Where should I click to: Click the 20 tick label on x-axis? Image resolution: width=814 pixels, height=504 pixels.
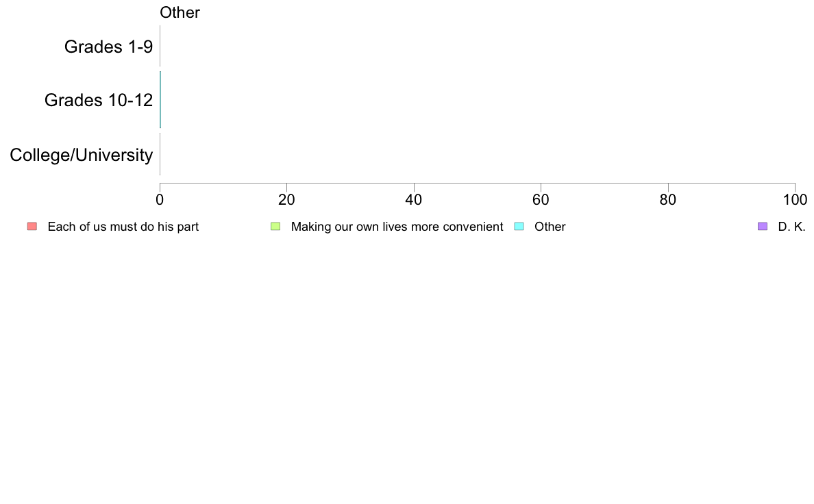(x=286, y=200)
